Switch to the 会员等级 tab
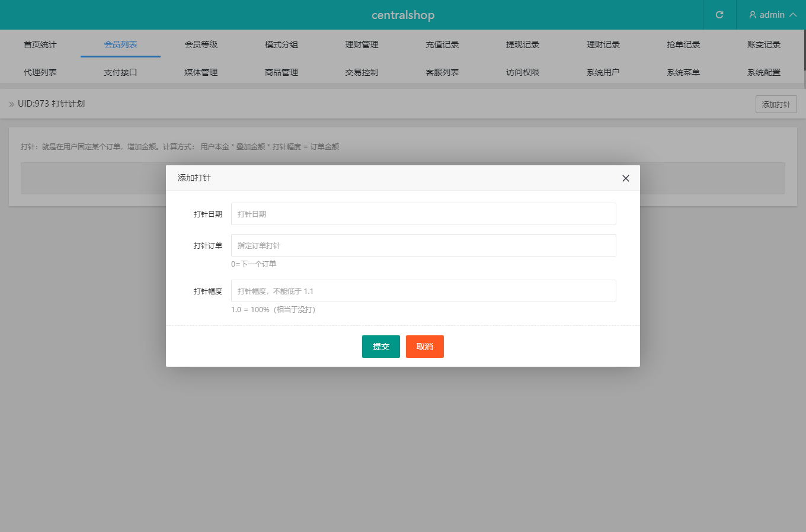The image size is (806, 532). click(x=201, y=44)
